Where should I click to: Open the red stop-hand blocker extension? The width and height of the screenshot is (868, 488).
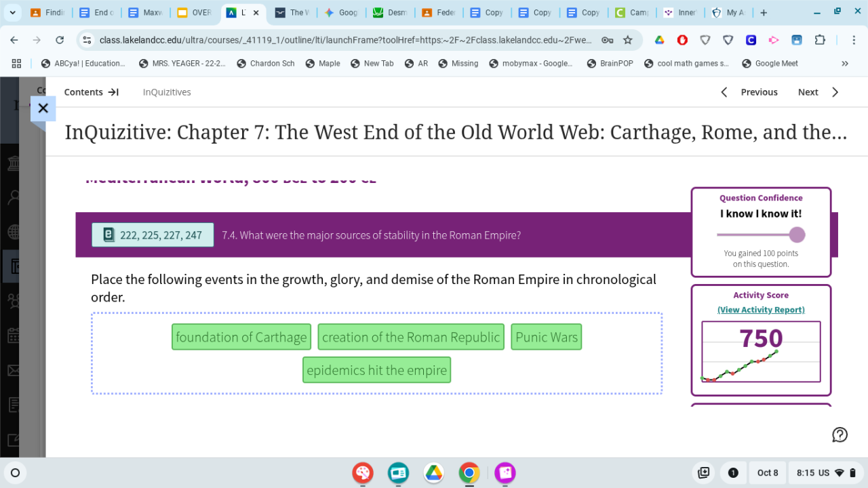[x=682, y=40]
